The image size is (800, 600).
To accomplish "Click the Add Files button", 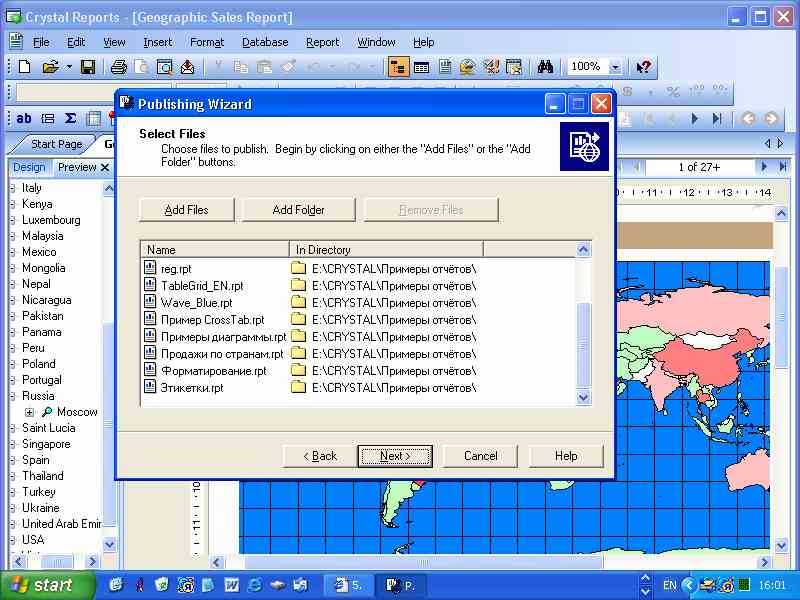I will point(187,210).
